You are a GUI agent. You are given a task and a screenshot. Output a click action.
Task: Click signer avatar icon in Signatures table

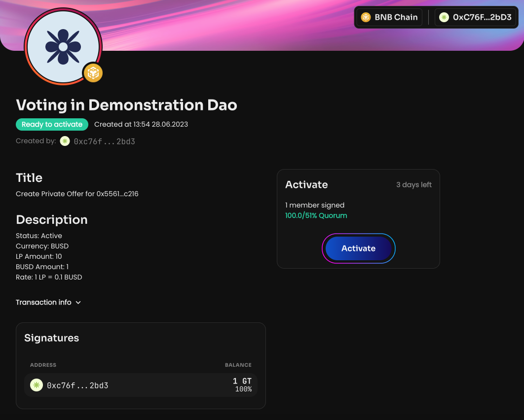tap(37, 385)
